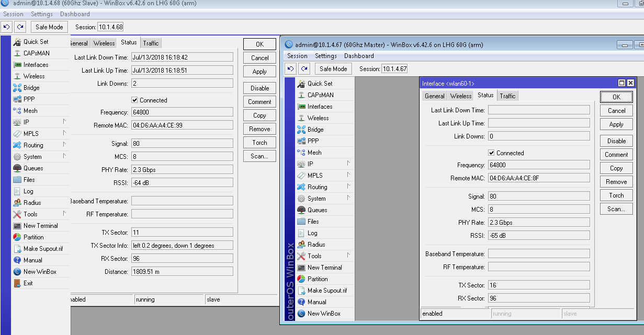
Task: Open Queues in the Slave sidebar
Action: coord(33,168)
